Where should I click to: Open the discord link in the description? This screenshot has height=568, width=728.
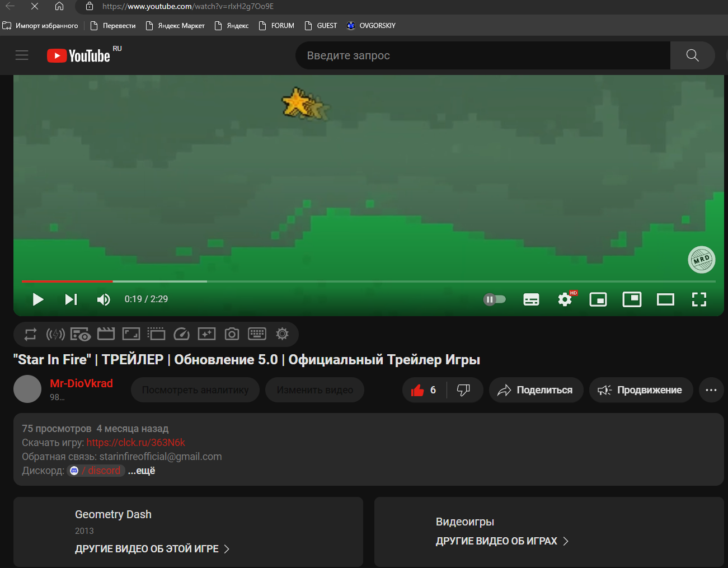[x=96, y=471]
